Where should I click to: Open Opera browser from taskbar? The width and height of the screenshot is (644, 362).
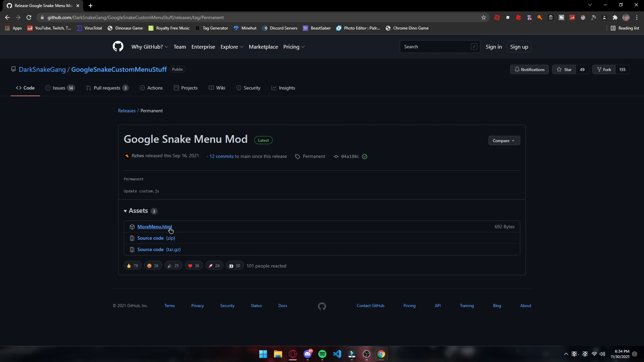pyautogui.click(x=293, y=354)
